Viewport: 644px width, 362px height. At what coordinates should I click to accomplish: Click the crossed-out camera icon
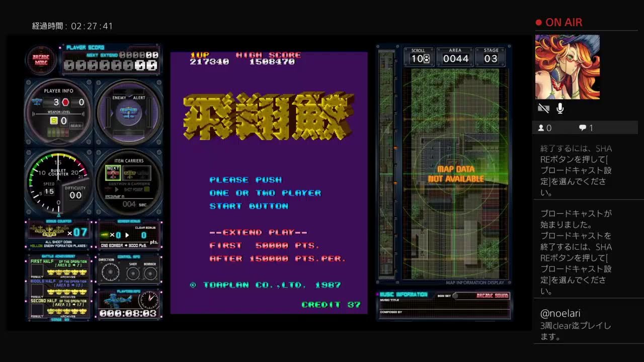coord(543,108)
